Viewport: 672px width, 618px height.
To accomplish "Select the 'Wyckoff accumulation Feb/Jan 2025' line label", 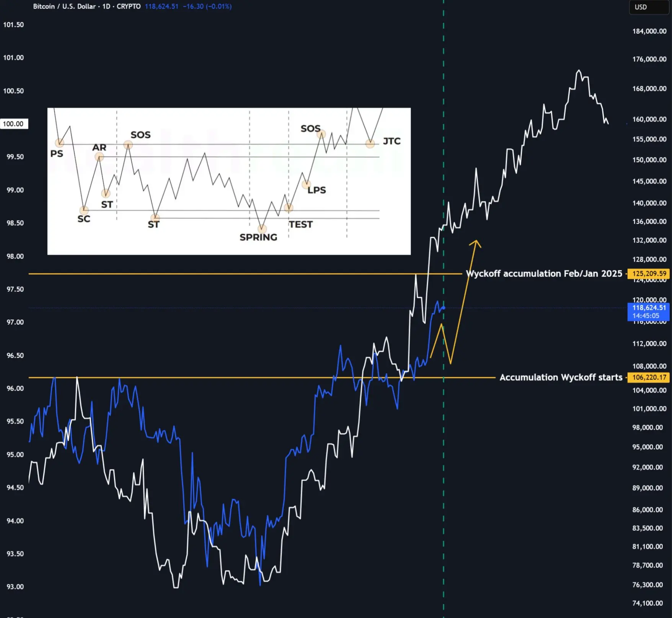I will (x=544, y=273).
